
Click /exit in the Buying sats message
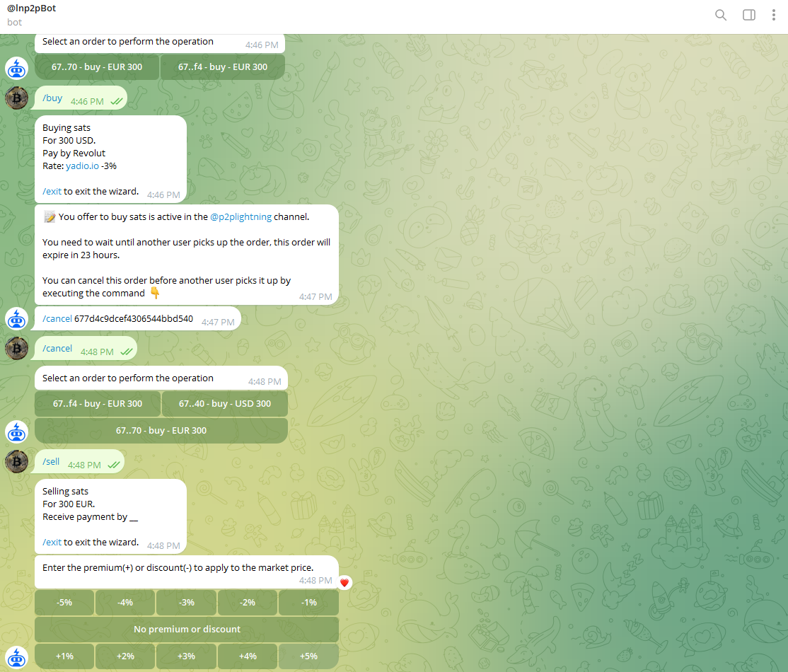coord(52,192)
